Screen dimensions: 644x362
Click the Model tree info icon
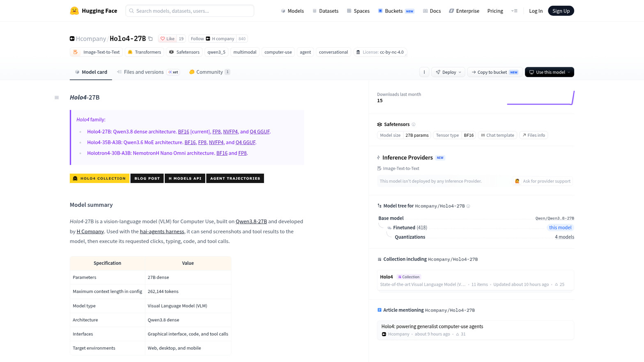click(468, 206)
